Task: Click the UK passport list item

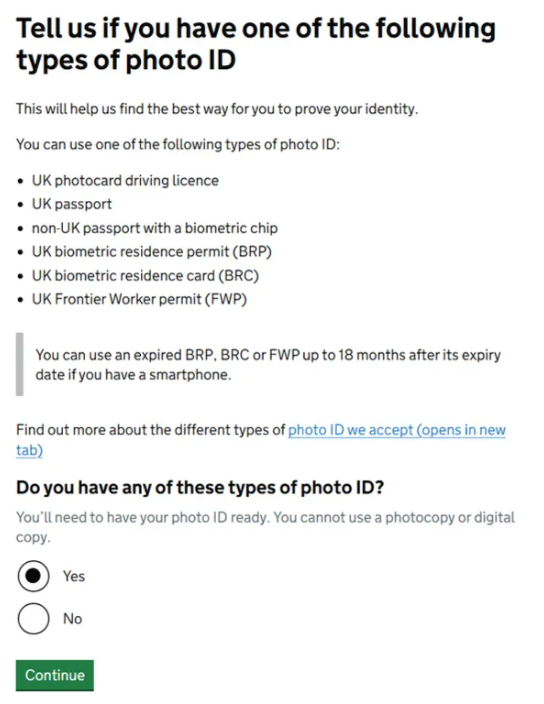Action: [x=72, y=204]
